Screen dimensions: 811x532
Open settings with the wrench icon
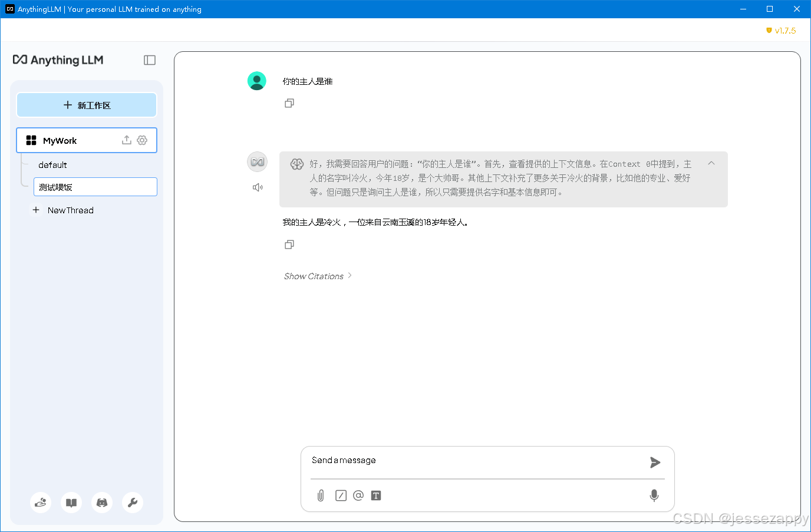tap(133, 503)
